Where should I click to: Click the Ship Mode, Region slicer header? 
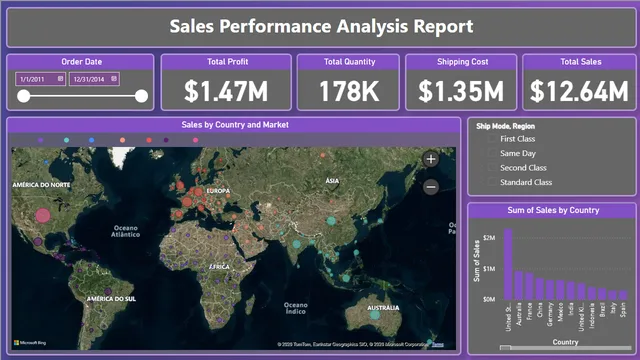coord(505,126)
